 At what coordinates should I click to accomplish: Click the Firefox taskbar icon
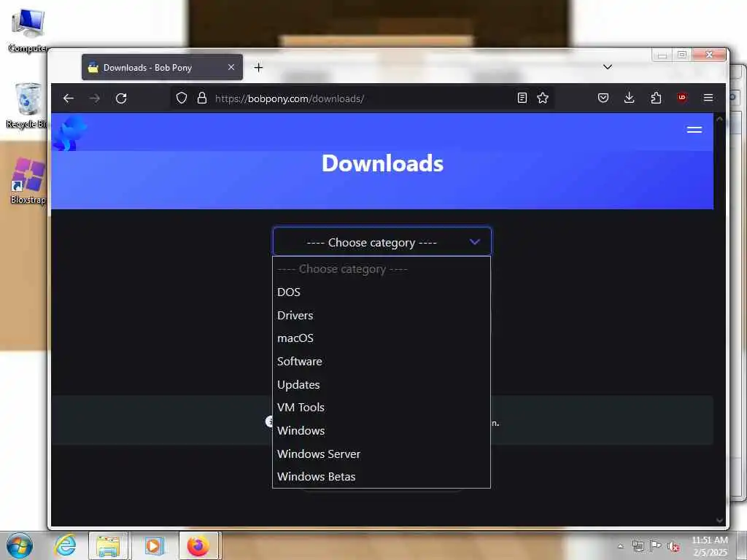coord(198,545)
